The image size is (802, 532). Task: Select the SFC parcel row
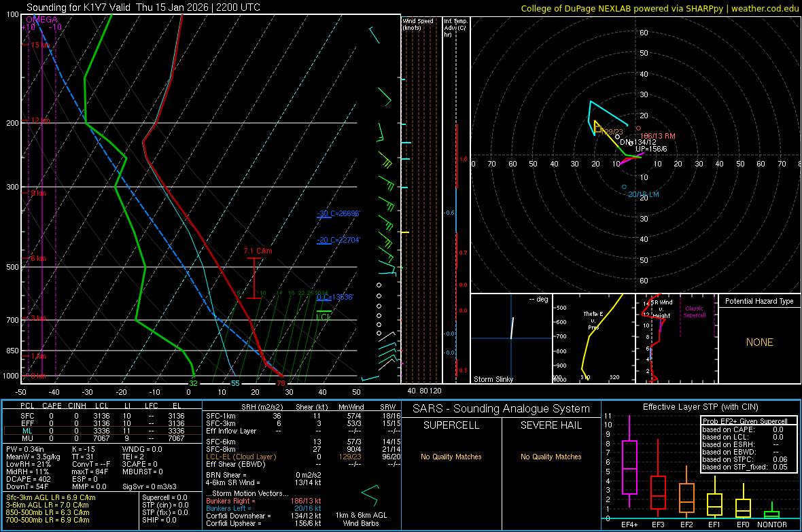(x=103, y=416)
